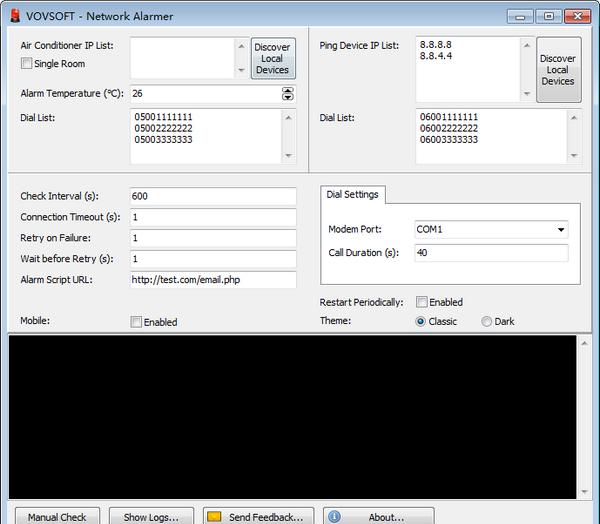The image size is (600, 524).
Task: Click down arrow of right Dial List scrollbar
Action: click(x=574, y=155)
